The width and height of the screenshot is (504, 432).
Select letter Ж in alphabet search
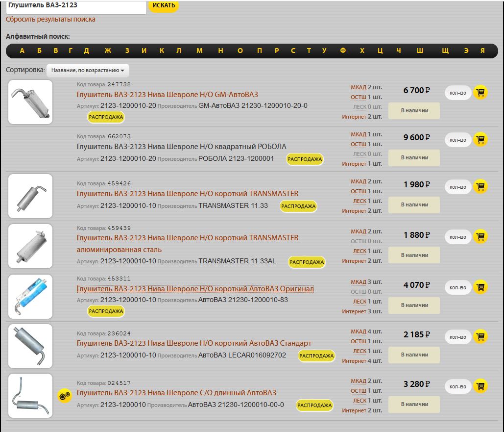click(108, 51)
